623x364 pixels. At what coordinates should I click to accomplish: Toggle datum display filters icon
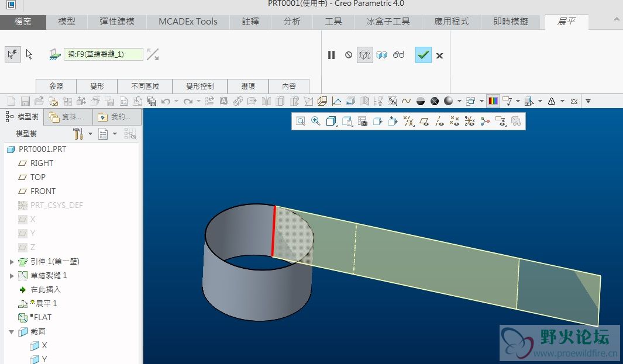point(408,121)
